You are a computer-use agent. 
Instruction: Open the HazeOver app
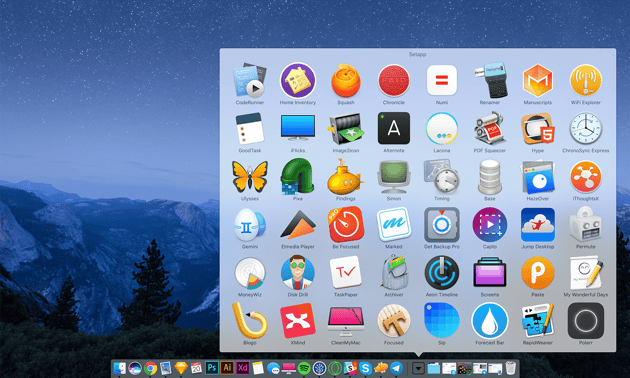[538, 176]
